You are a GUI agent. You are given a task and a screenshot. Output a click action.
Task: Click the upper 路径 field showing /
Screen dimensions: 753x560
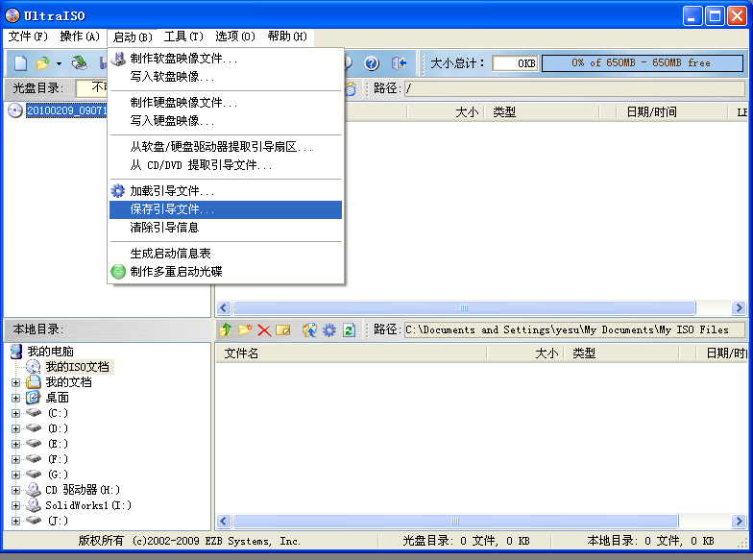coord(574,88)
